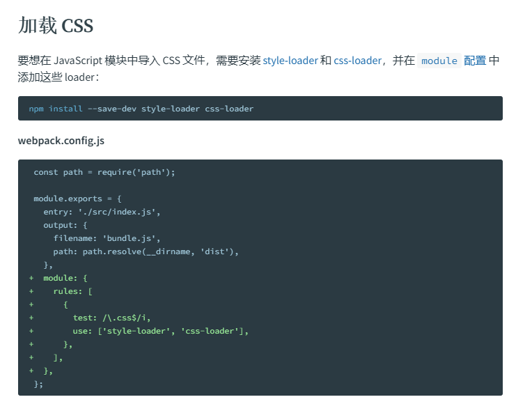Click 'css-loader' string in the use array

pyautogui.click(x=210, y=331)
